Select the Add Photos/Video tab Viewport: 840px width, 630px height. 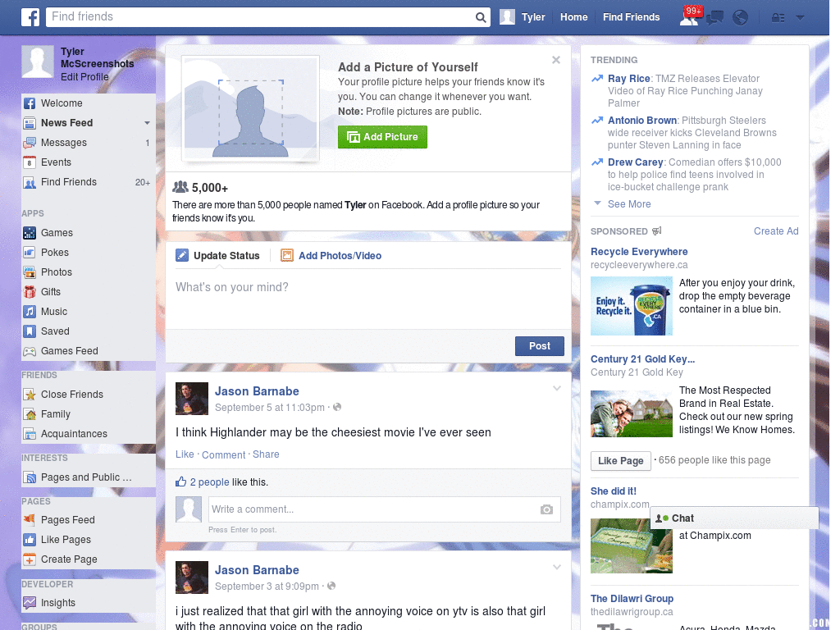coord(331,256)
